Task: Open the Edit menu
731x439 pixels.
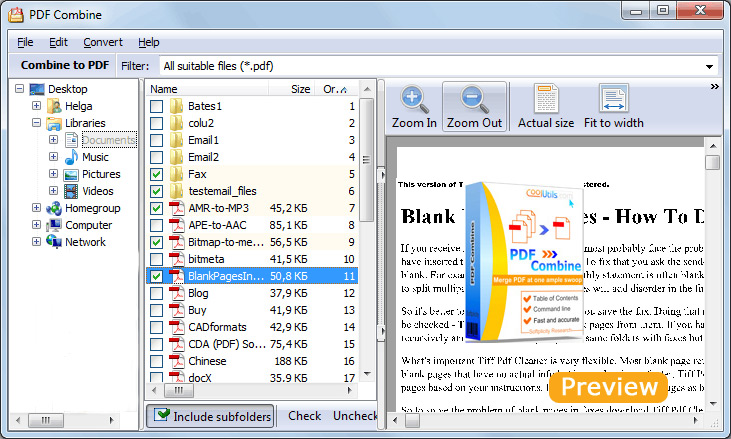Action: coord(58,42)
